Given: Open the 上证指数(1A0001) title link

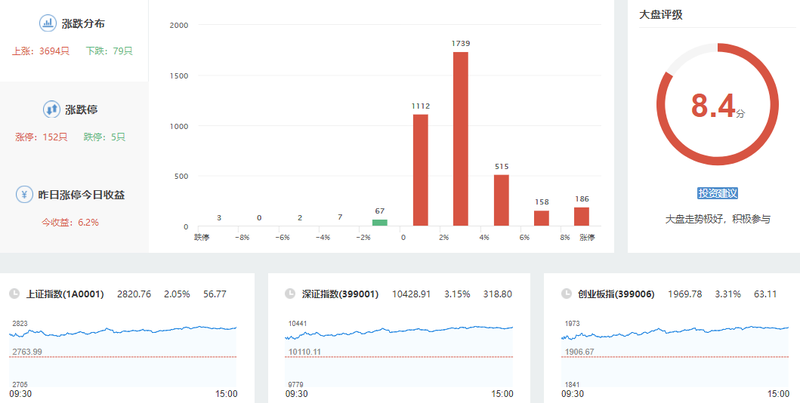Looking at the screenshot, I should click(65, 294).
